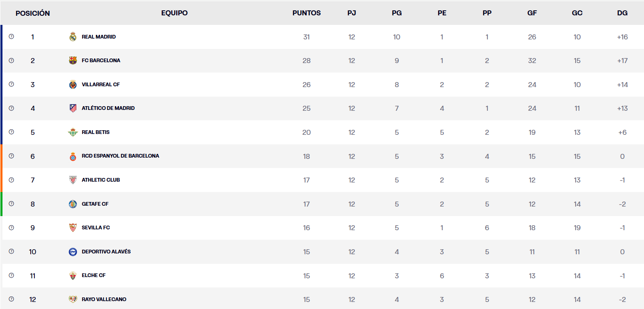Click the question mark icon in Getafe's row
The height and width of the screenshot is (309, 644).
12,204
